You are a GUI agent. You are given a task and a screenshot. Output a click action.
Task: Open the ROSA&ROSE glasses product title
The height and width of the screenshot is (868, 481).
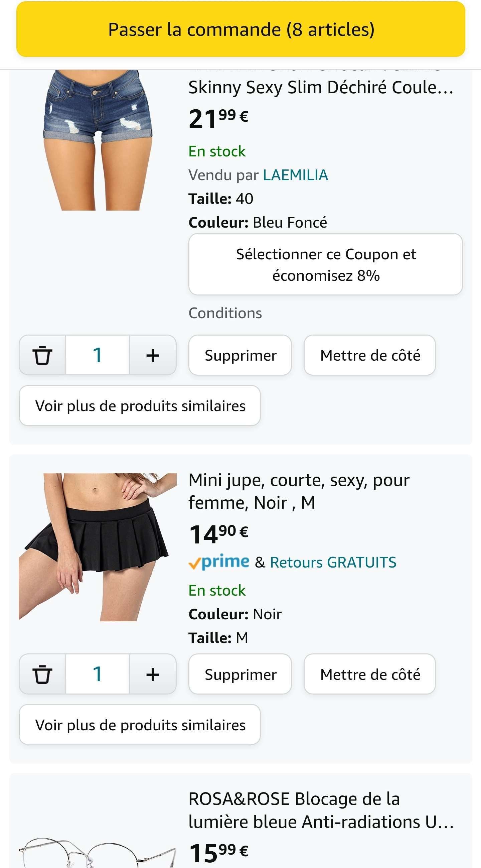320,810
